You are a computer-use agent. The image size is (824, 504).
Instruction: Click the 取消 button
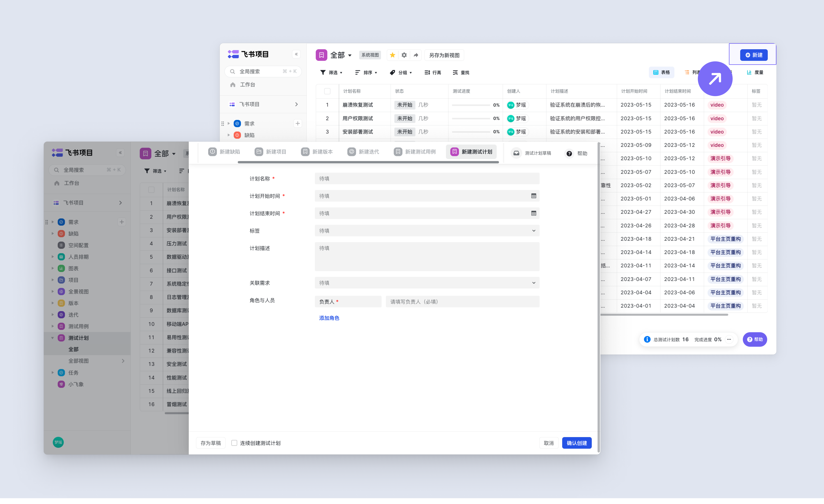549,443
